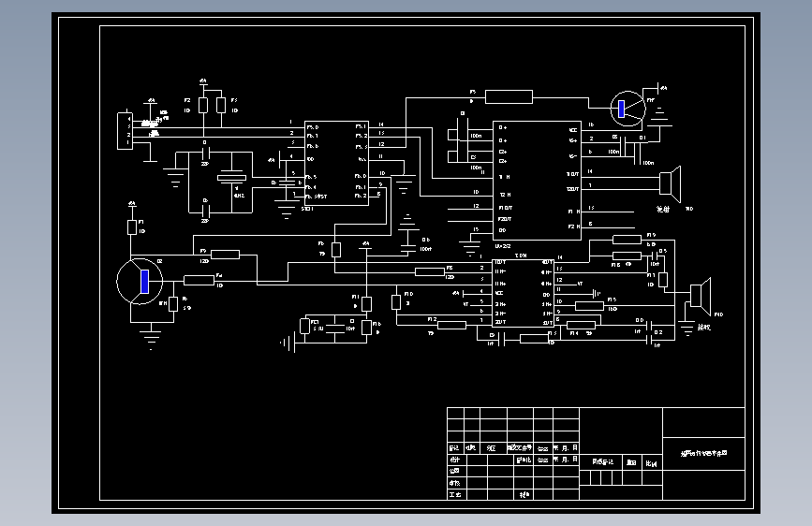Select the ground symbol below the left transistor

click(151, 339)
